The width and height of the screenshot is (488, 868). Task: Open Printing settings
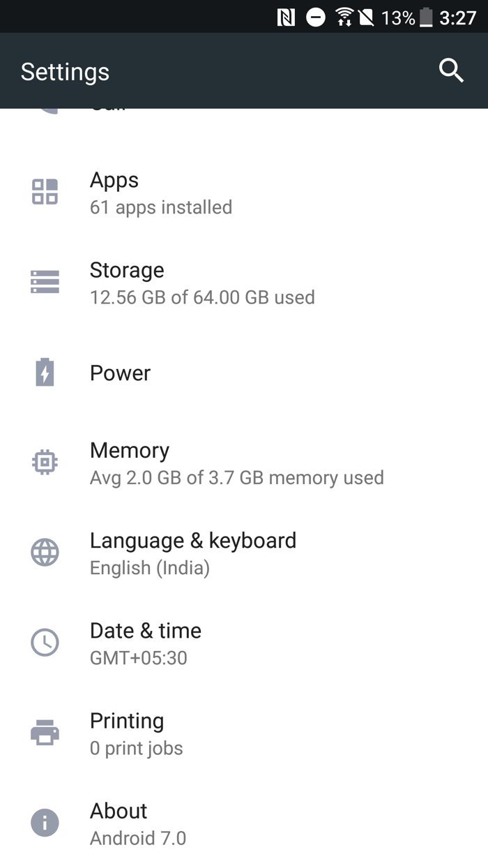tap(136, 733)
